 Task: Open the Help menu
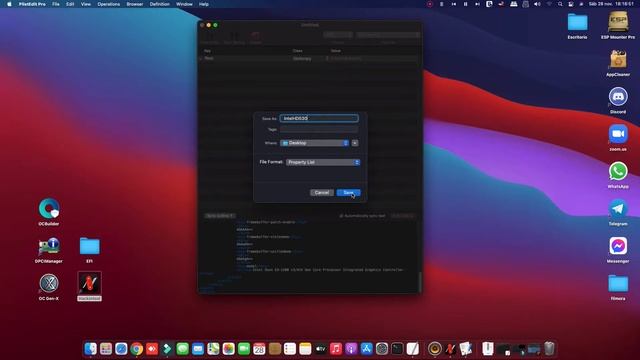[x=204, y=4]
